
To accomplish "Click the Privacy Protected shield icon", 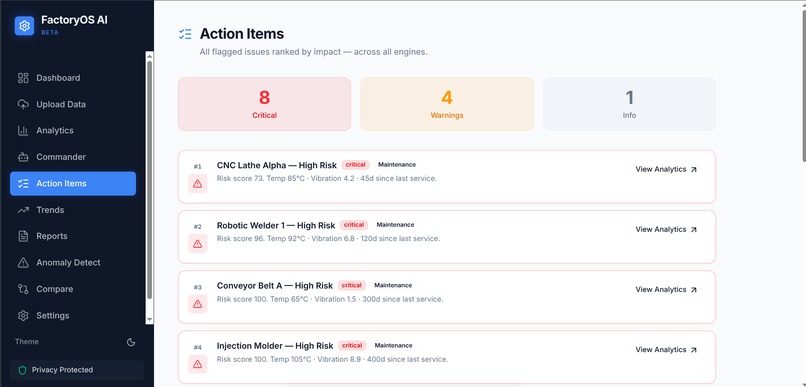I will tap(22, 370).
